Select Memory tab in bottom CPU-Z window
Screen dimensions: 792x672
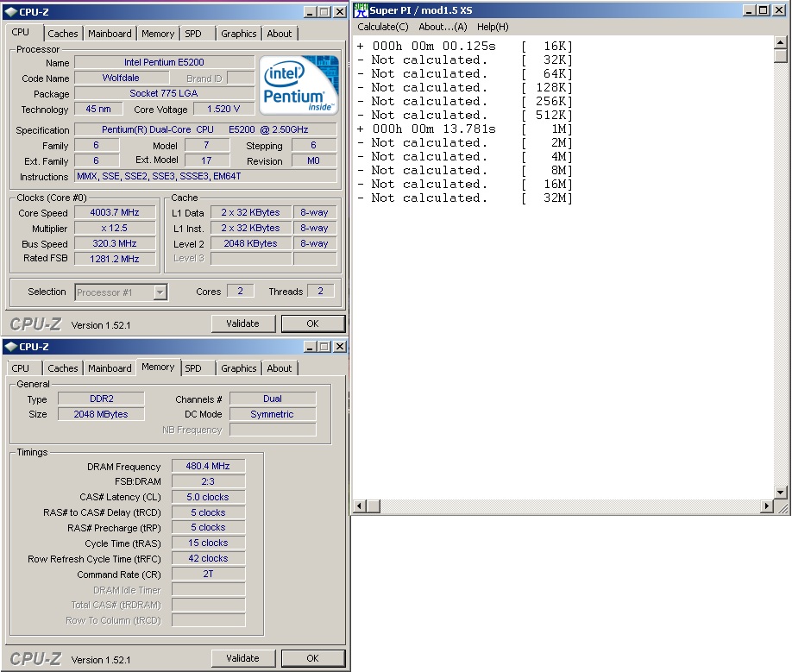(158, 367)
